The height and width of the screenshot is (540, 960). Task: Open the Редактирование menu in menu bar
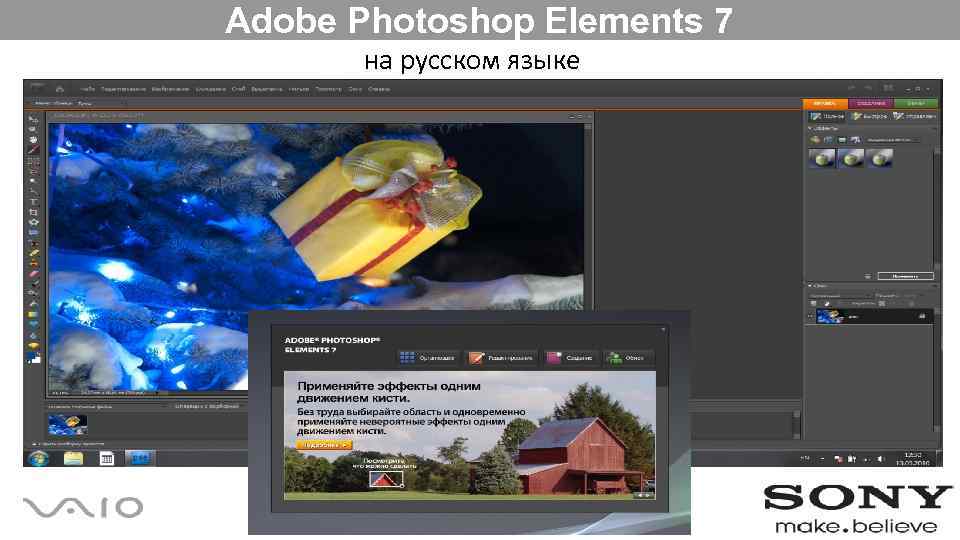(123, 89)
